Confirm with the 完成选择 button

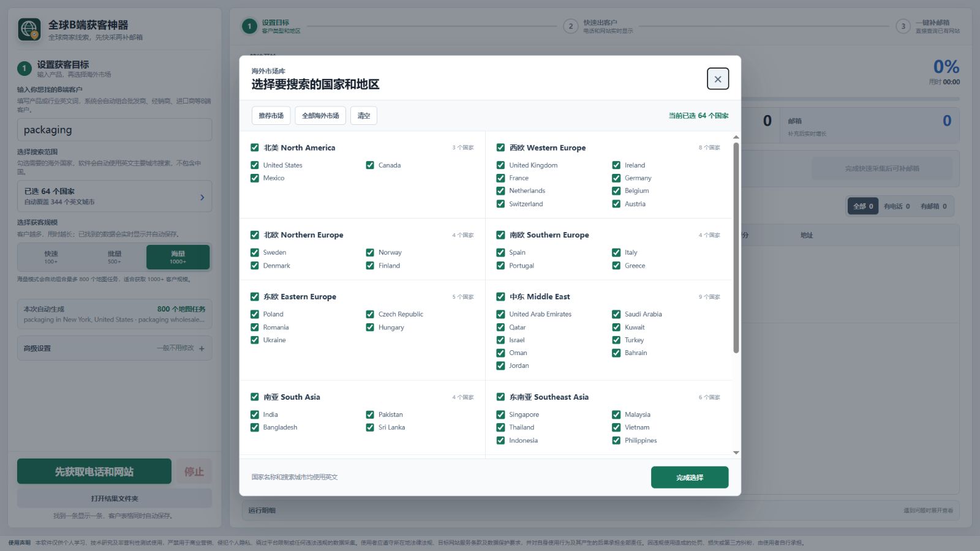690,478
